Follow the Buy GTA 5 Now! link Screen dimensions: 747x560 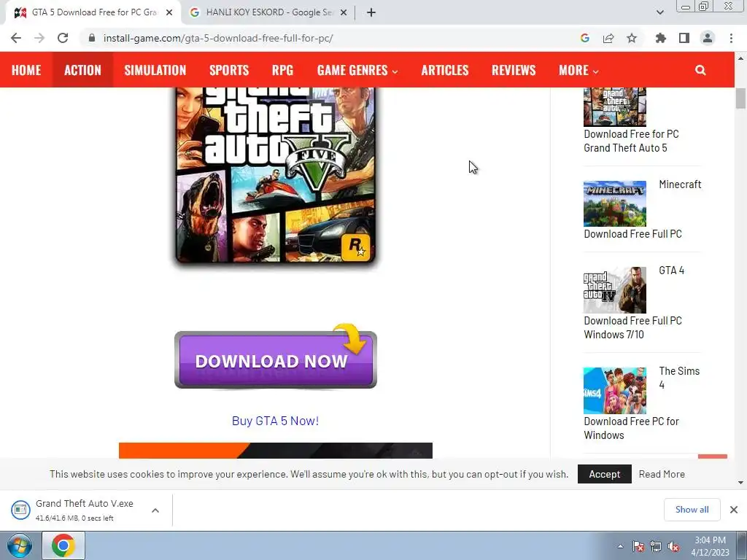click(x=275, y=421)
